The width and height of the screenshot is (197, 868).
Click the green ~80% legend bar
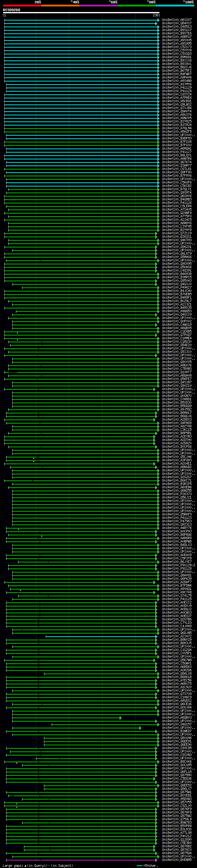[x=137, y=6]
